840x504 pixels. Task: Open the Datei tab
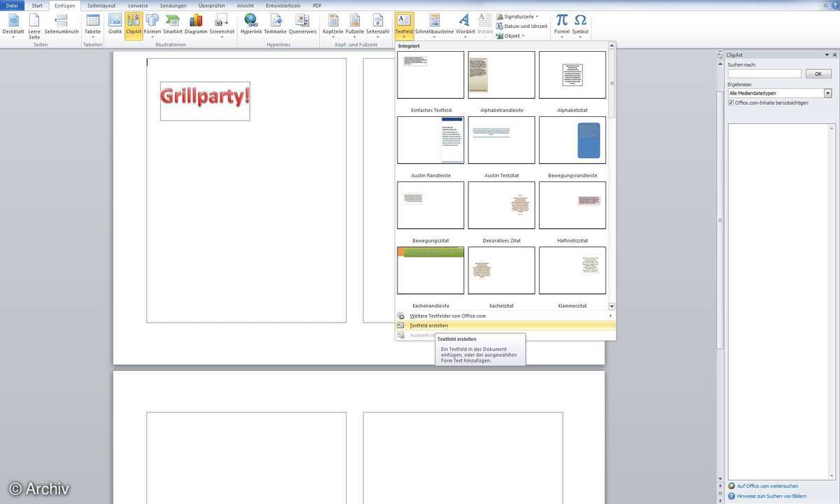click(12, 6)
